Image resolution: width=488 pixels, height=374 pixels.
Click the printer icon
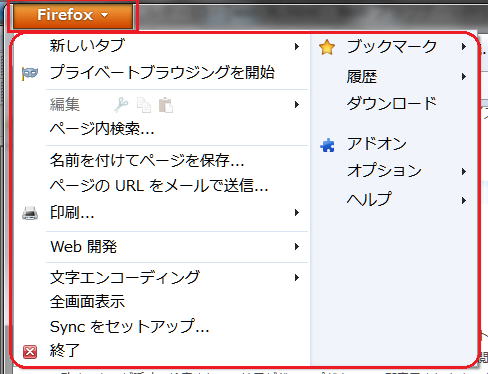(x=30, y=213)
